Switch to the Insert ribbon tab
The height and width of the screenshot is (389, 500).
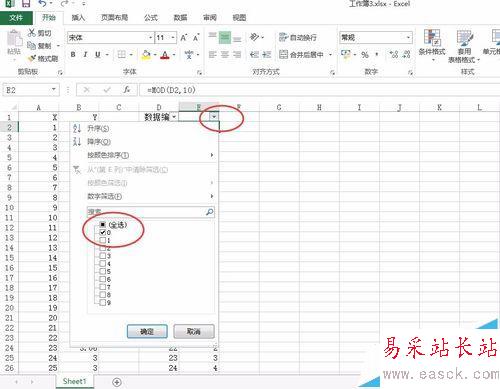[x=78, y=17]
